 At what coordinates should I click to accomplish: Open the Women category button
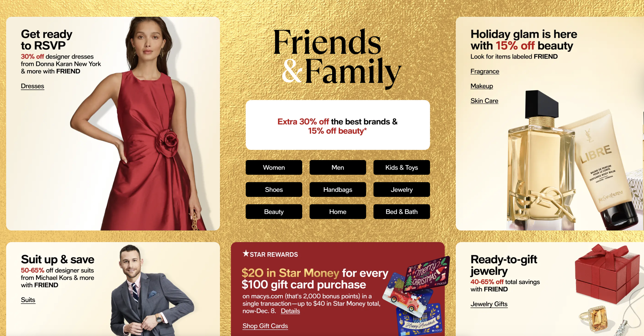[274, 167]
